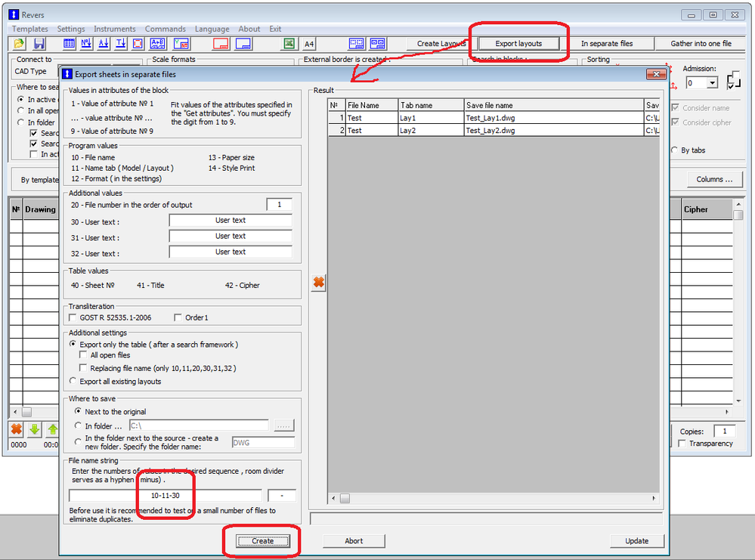Screen dimensions: 755x560
Task: Click the Exit menu item
Action: [x=275, y=29]
